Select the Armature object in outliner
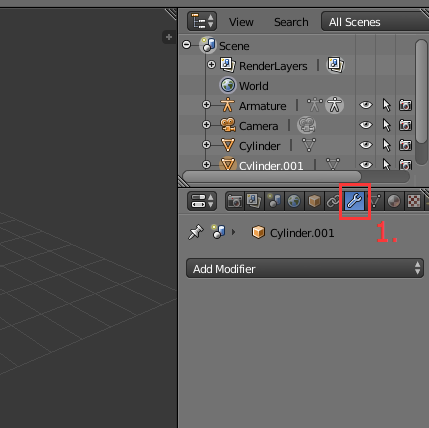Screen dimensions: 429x428 pos(262,106)
